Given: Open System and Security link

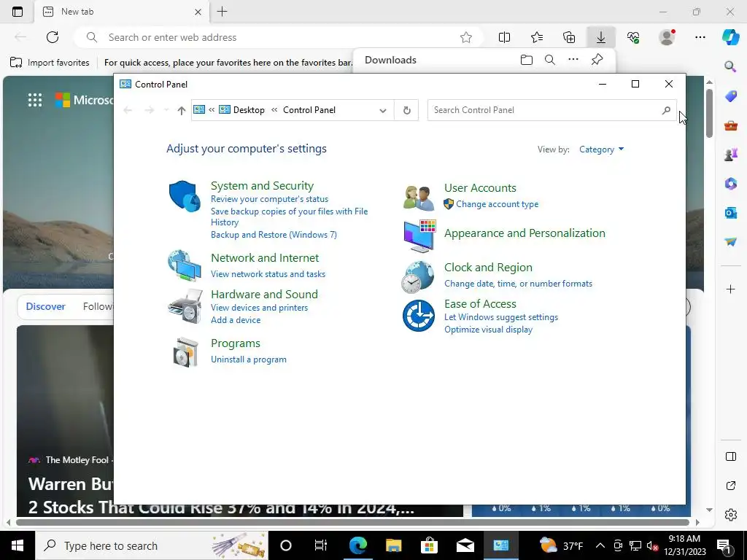Looking at the screenshot, I should (262, 186).
